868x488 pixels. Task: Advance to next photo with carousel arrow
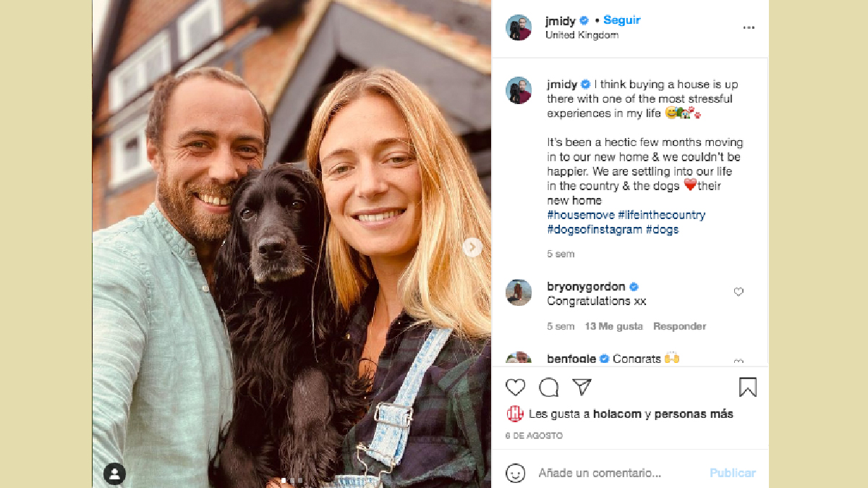pyautogui.click(x=472, y=247)
